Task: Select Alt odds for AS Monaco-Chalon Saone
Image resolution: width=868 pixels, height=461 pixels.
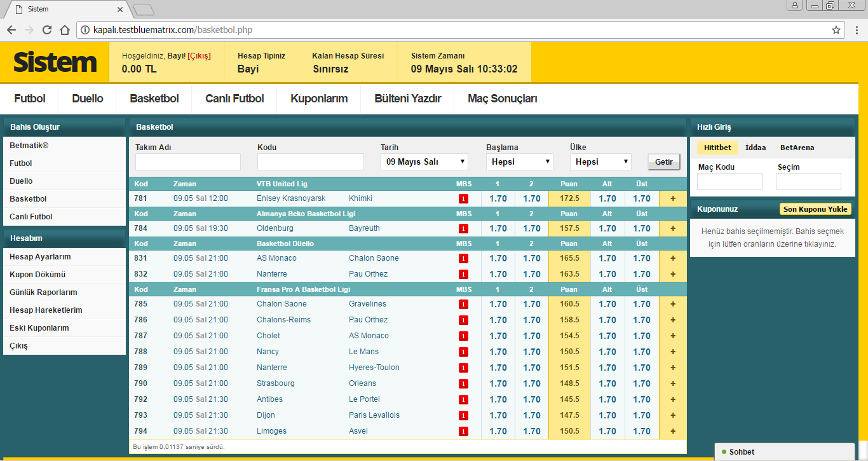Action: 607,258
